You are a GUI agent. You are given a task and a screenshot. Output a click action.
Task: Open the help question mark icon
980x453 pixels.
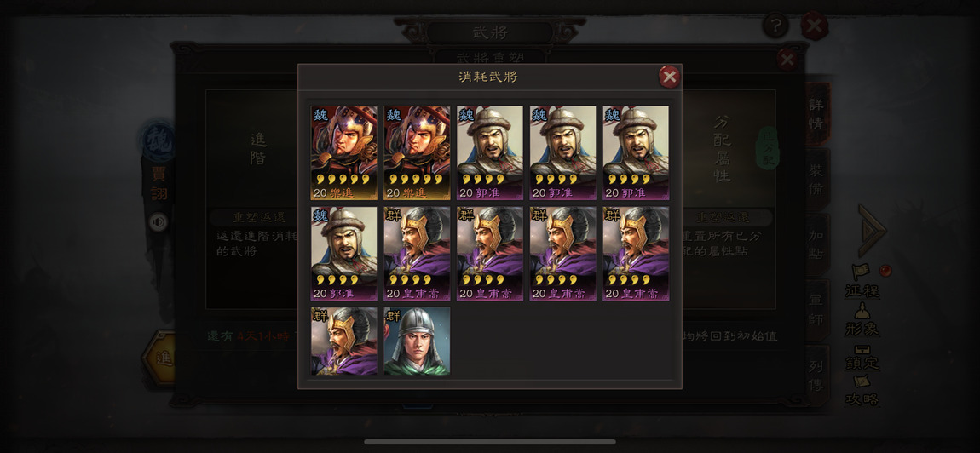point(775,26)
